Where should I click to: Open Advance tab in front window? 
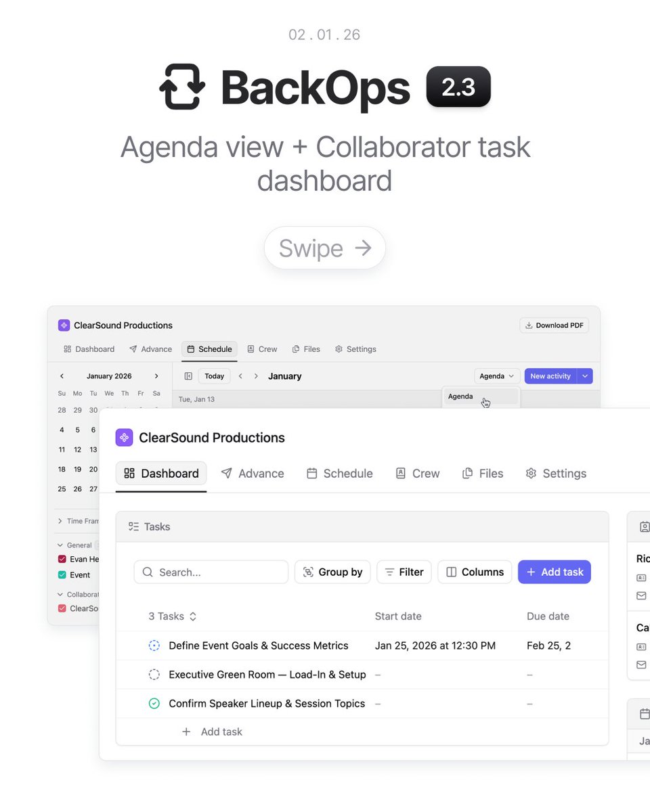[x=253, y=474]
